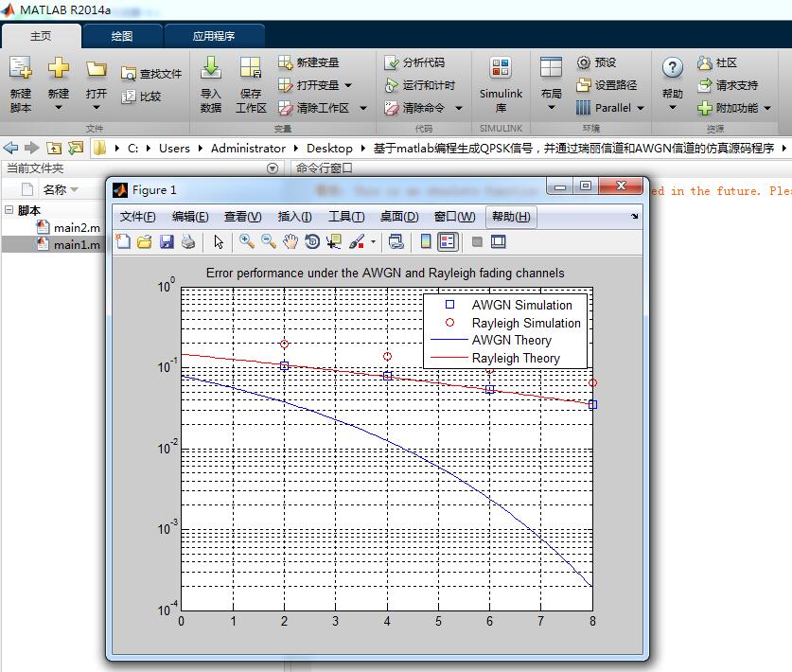
Task: Click New Figure icon in Figure 1 toolbar
Action: (x=123, y=241)
